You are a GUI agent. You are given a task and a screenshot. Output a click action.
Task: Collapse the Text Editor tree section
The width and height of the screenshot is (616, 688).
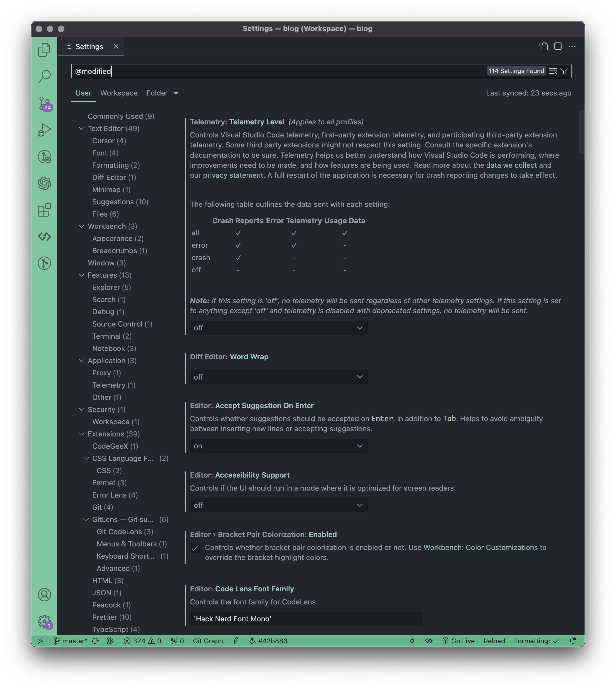tap(82, 129)
